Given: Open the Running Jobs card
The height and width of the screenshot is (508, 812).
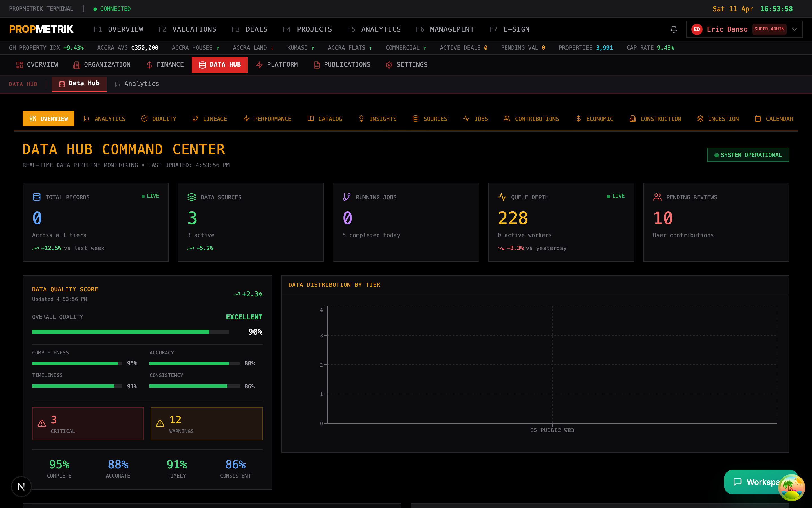Looking at the screenshot, I should click(x=406, y=222).
